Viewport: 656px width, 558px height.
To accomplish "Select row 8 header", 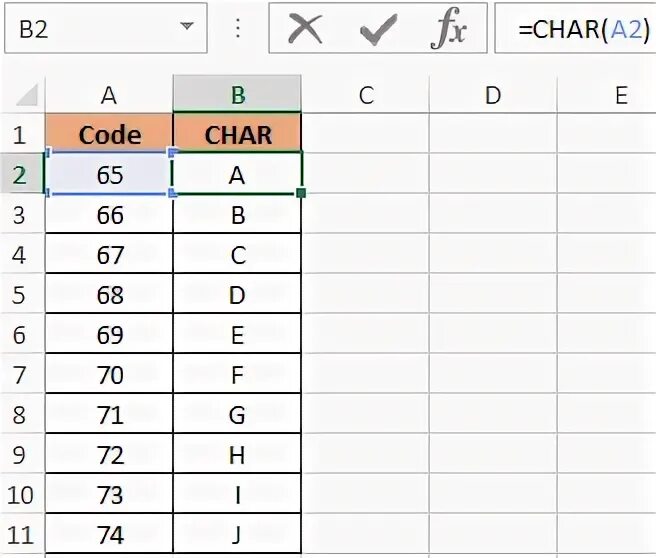I will (22, 413).
